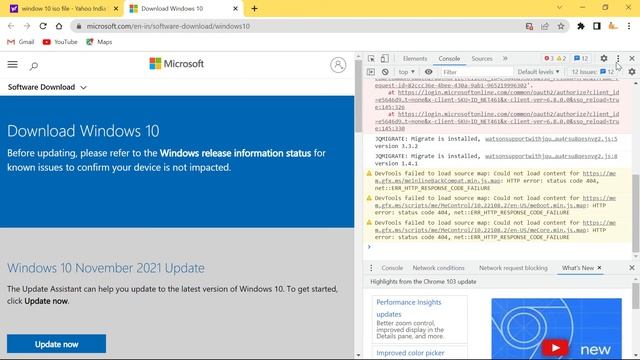640x360 pixels.
Task: Toggle the DevTools device toolbar icon
Action: pyautogui.click(x=384, y=59)
